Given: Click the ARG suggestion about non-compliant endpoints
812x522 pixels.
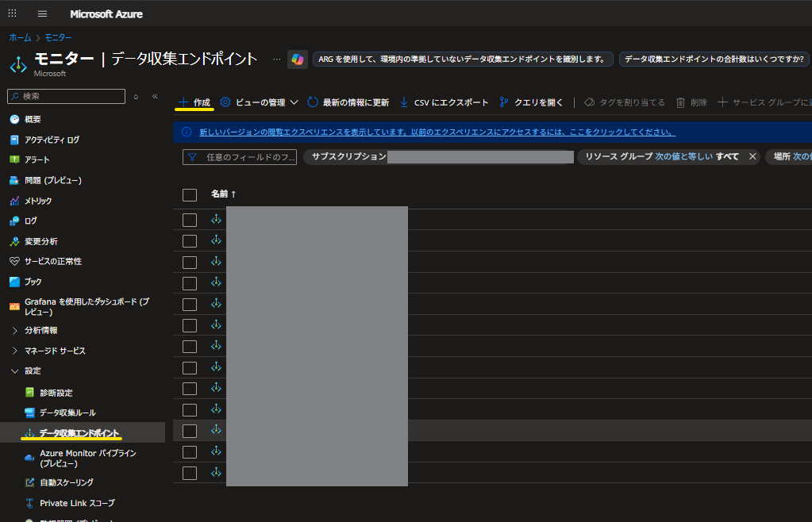Looking at the screenshot, I should [463, 59].
